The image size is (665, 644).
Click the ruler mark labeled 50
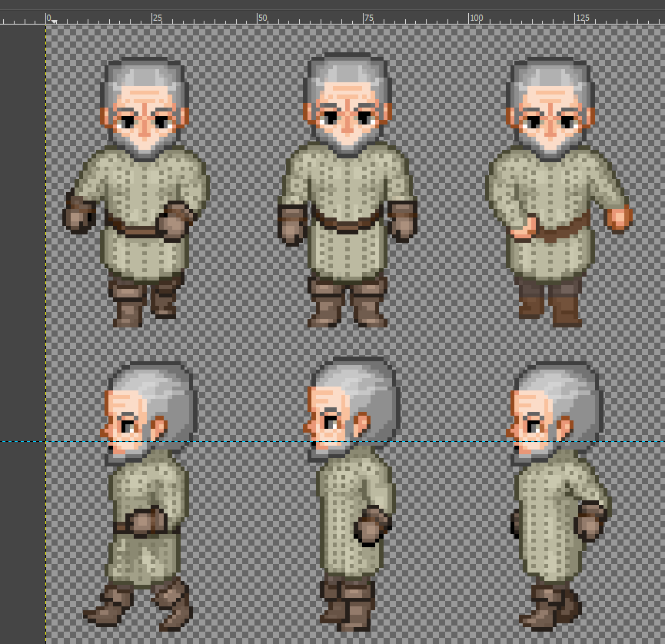click(x=262, y=18)
